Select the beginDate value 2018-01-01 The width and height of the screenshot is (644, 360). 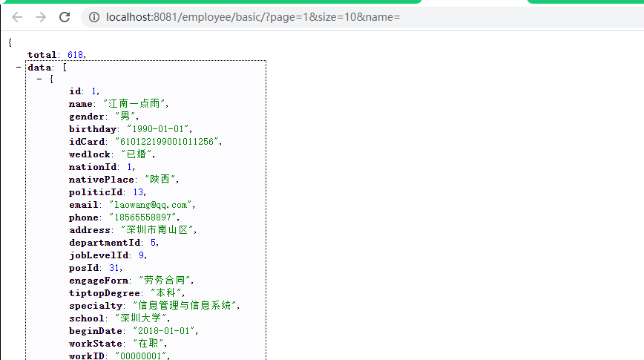[x=164, y=331]
